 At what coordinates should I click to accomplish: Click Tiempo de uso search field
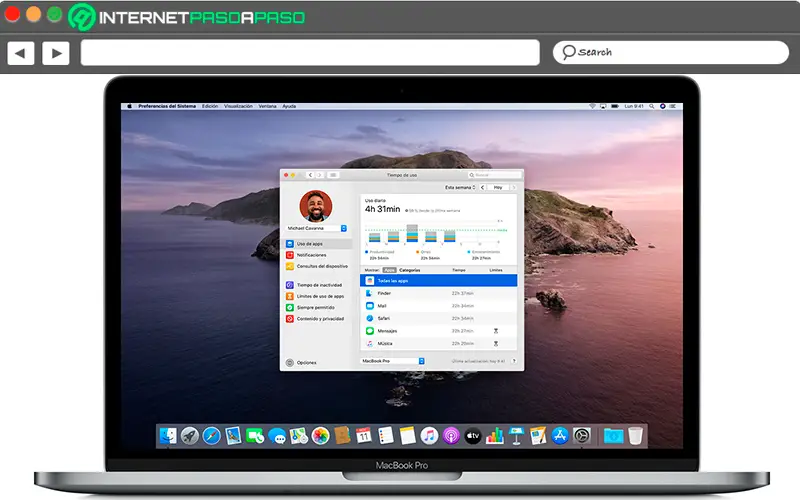point(494,175)
